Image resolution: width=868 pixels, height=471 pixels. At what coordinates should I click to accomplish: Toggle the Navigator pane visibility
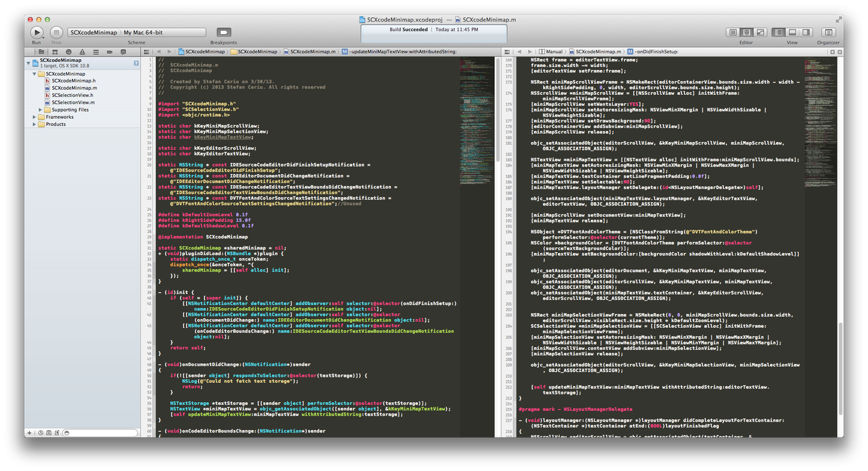click(778, 32)
